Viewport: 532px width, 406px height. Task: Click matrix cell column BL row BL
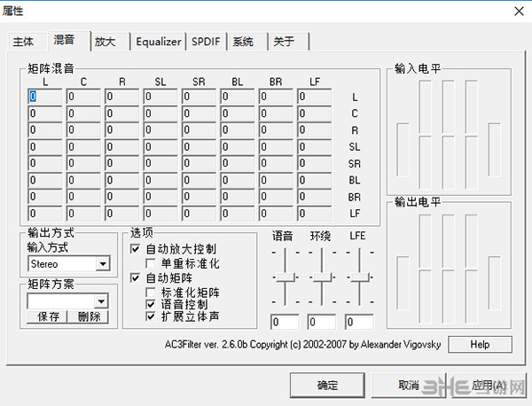[x=237, y=180]
